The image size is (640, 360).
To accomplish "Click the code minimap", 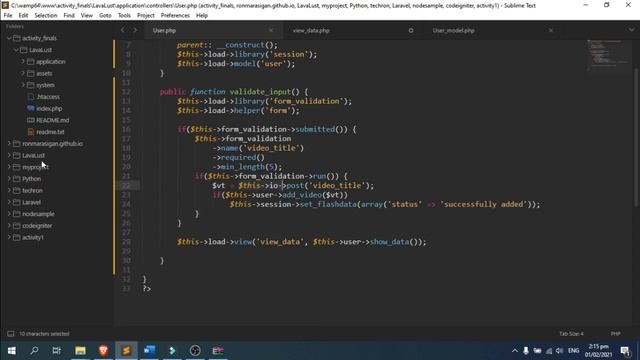I will click(x=609, y=55).
